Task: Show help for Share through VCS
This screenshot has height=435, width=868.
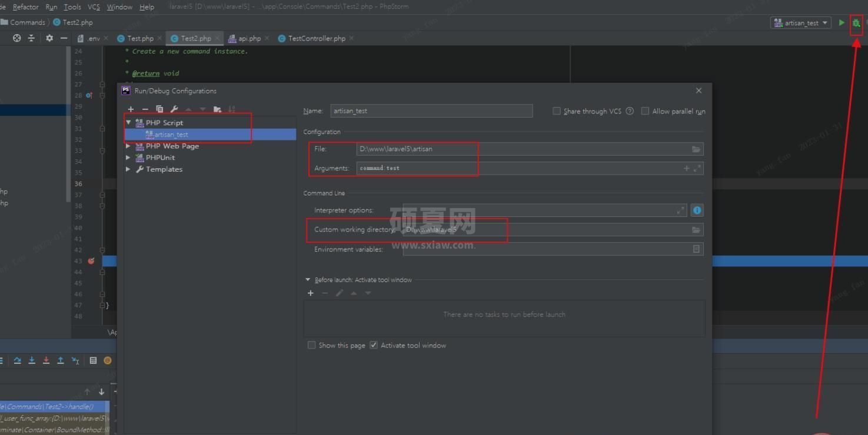Action: pos(630,111)
